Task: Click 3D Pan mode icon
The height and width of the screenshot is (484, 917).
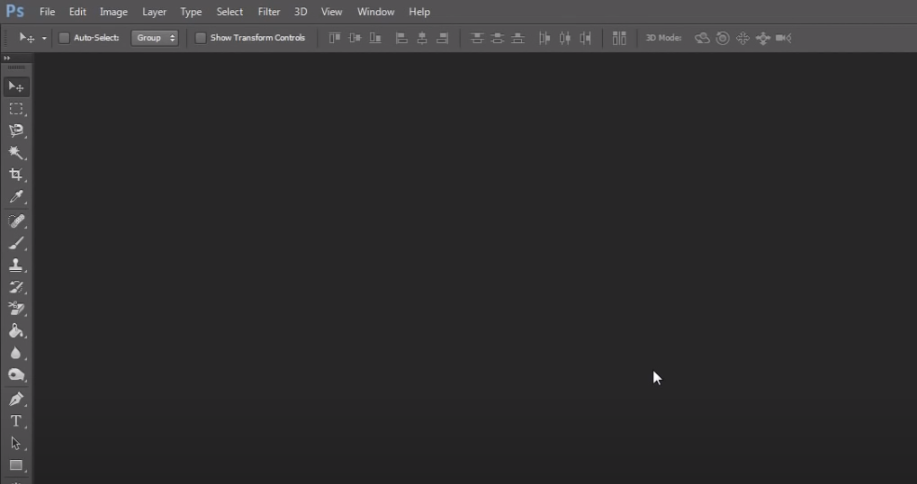Action: [743, 38]
